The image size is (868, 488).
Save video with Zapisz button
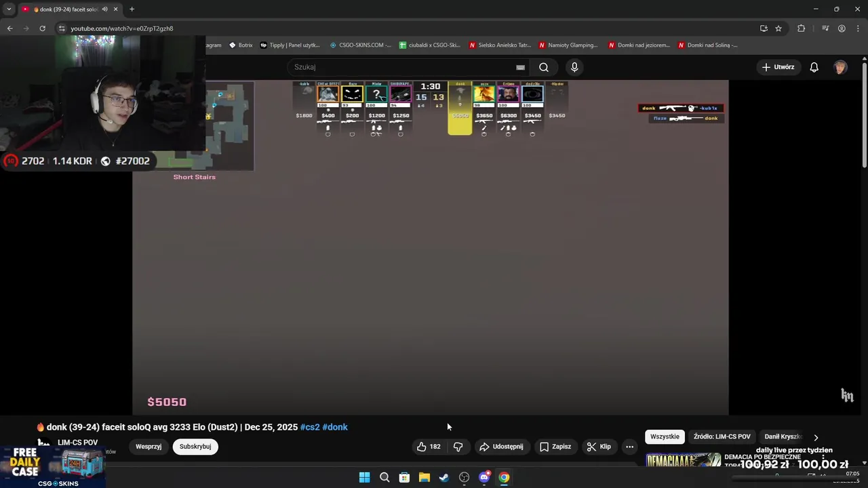point(555,447)
